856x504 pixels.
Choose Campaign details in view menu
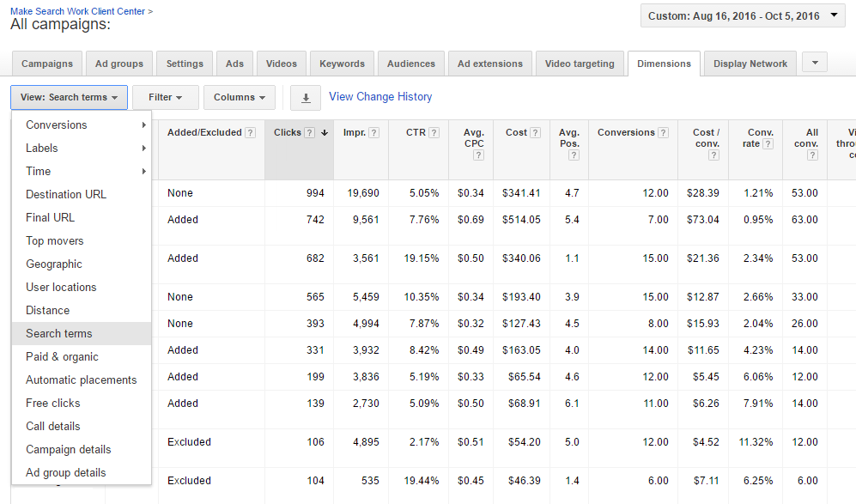[82, 449]
